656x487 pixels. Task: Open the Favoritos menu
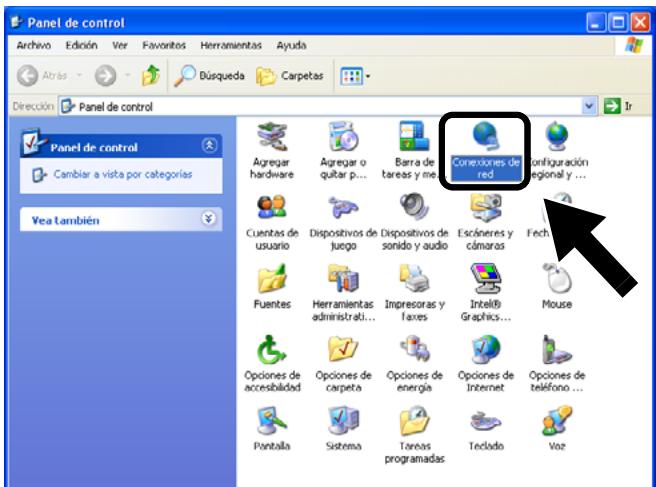[x=164, y=45]
